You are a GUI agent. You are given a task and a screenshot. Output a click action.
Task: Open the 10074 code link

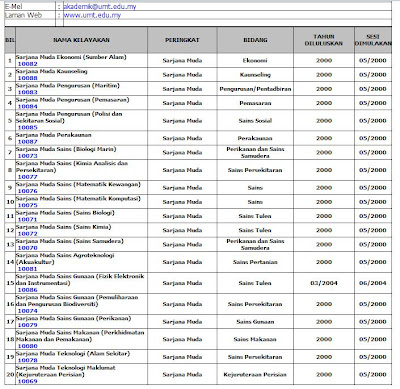[28, 311]
